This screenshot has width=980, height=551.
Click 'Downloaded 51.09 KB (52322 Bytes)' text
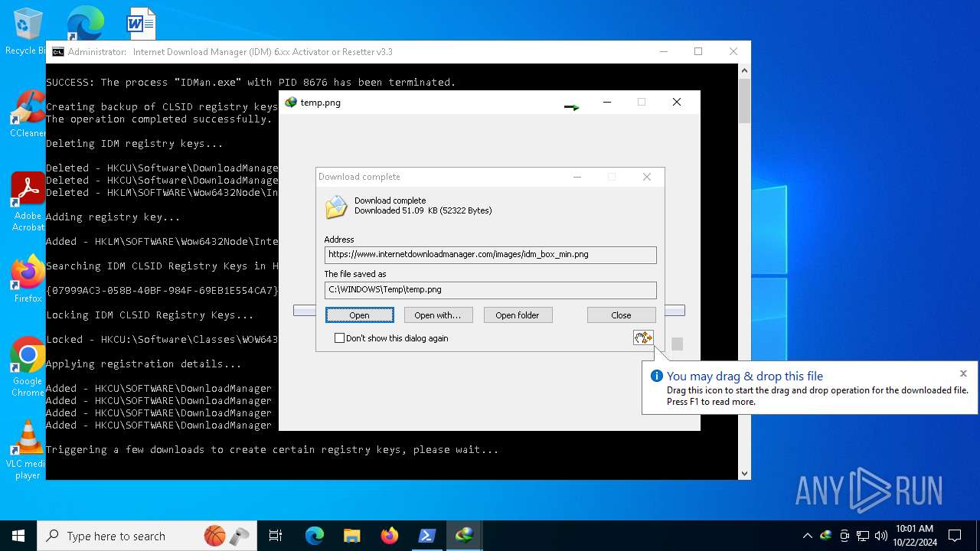[423, 210]
